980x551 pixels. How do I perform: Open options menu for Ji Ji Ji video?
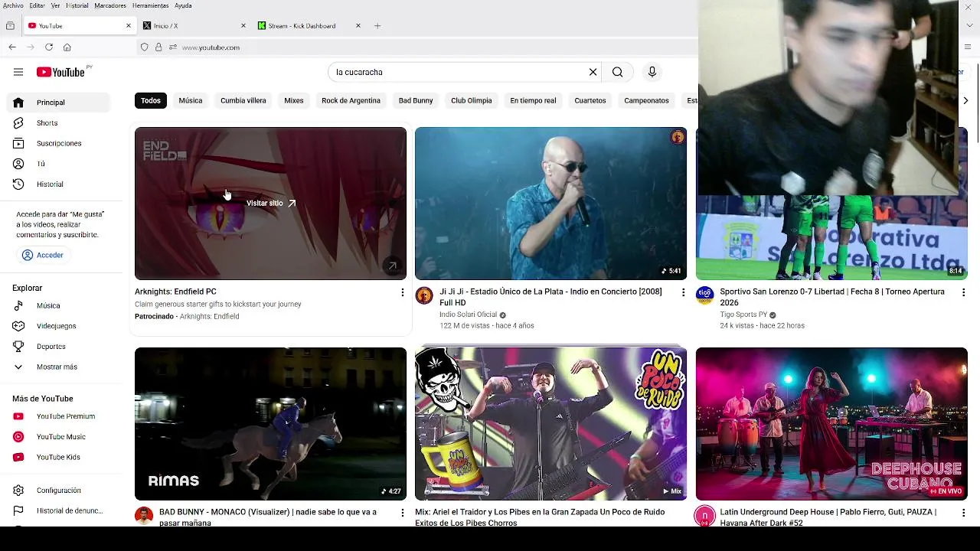pos(683,292)
